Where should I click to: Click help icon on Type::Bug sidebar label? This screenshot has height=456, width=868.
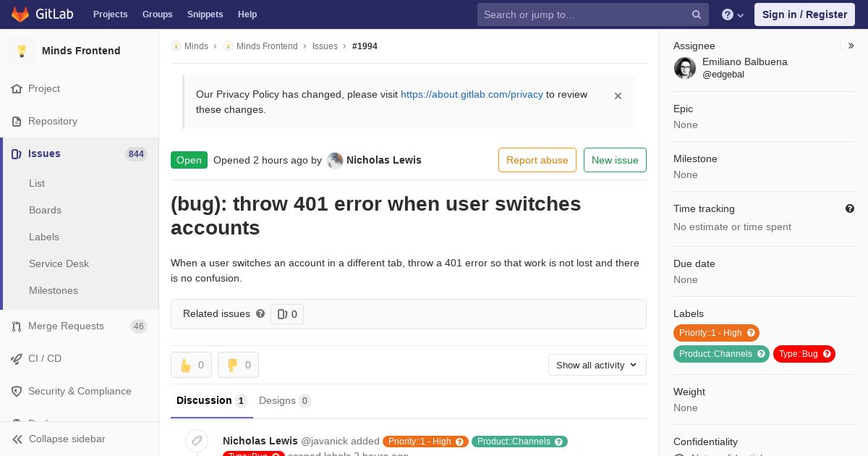click(x=827, y=354)
